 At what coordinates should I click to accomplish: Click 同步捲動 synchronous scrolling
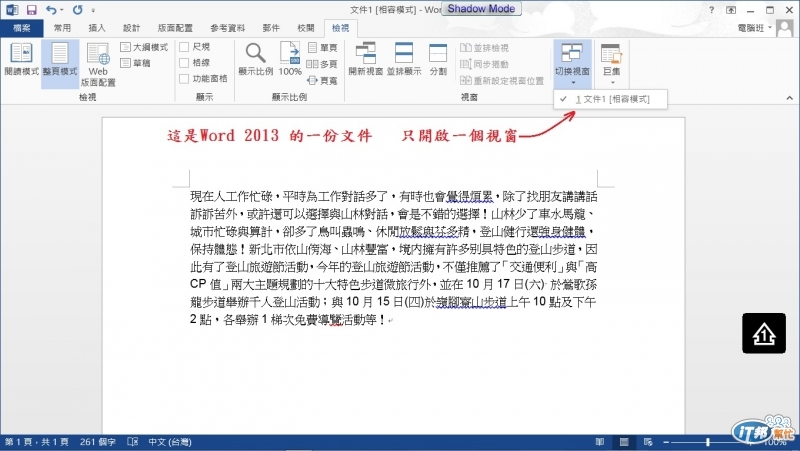pyautogui.click(x=484, y=64)
